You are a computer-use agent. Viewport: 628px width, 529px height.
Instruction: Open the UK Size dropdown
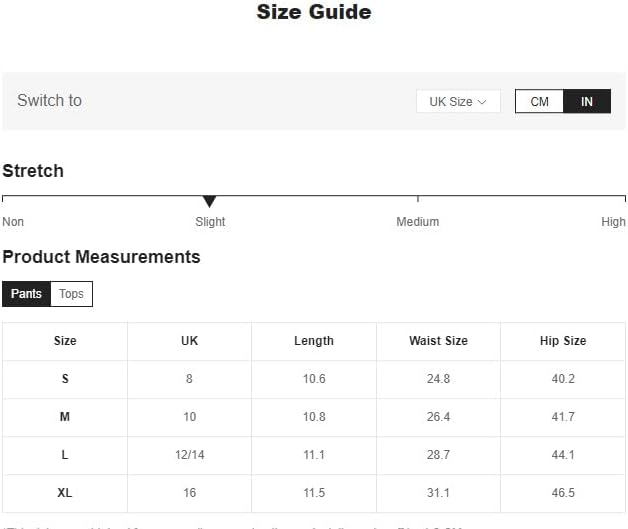point(457,101)
